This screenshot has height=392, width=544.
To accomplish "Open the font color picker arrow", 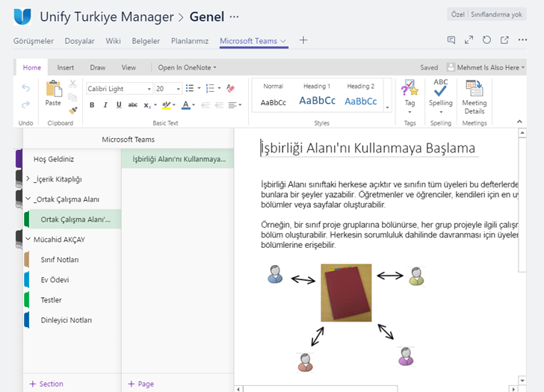I will point(194,105).
